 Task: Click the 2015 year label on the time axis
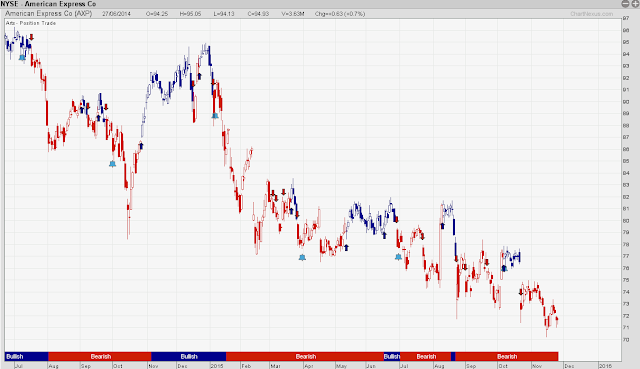tap(217, 366)
